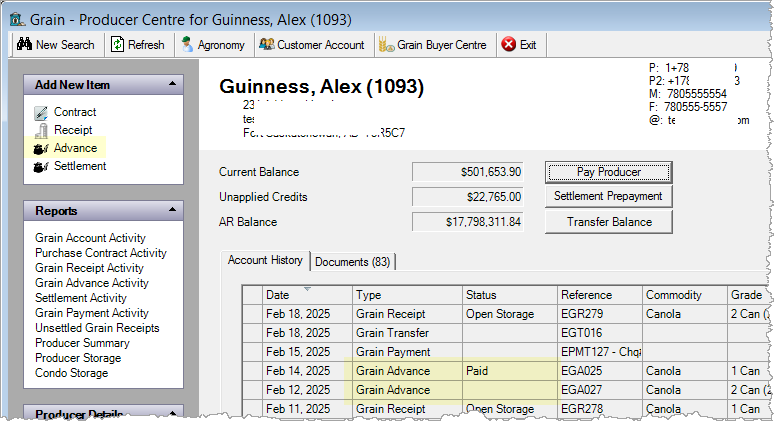Click the Agronomy toolbar label
The height and width of the screenshot is (421, 774).
coord(221,45)
